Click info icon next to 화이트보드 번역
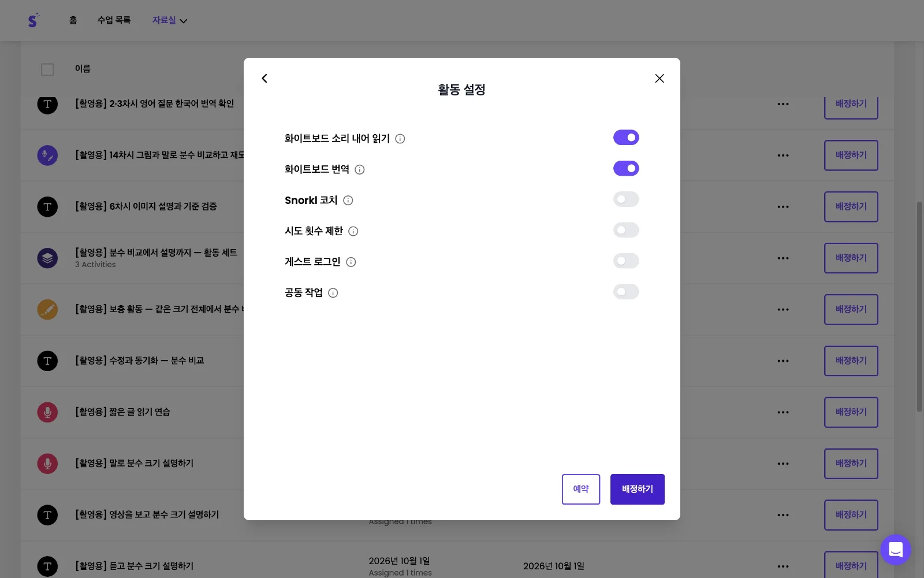The height and width of the screenshot is (578, 924). click(x=359, y=169)
